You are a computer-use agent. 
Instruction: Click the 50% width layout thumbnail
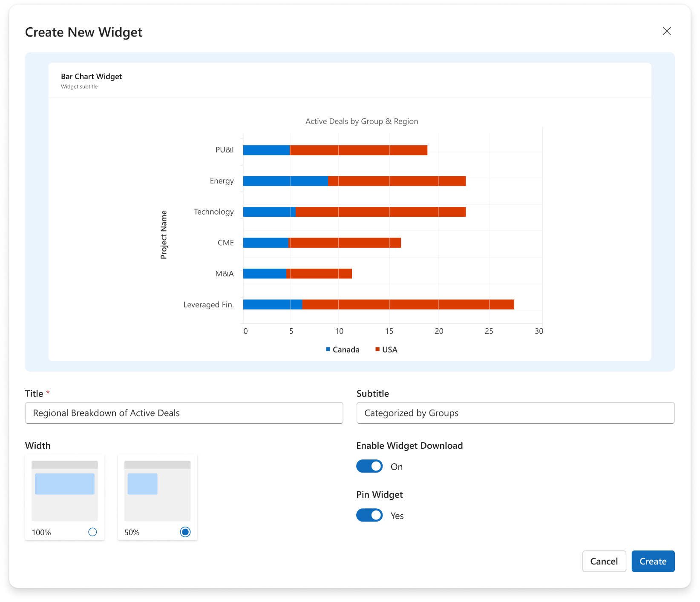(x=157, y=490)
